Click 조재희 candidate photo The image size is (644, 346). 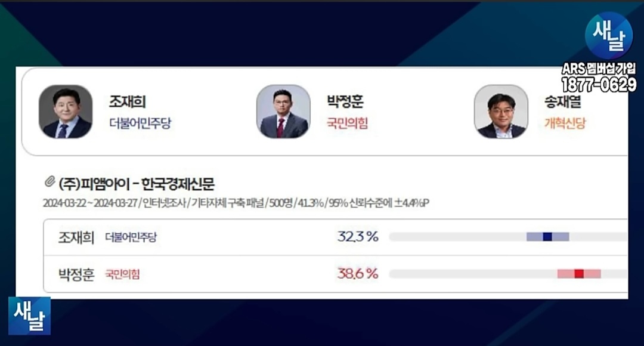(66, 112)
